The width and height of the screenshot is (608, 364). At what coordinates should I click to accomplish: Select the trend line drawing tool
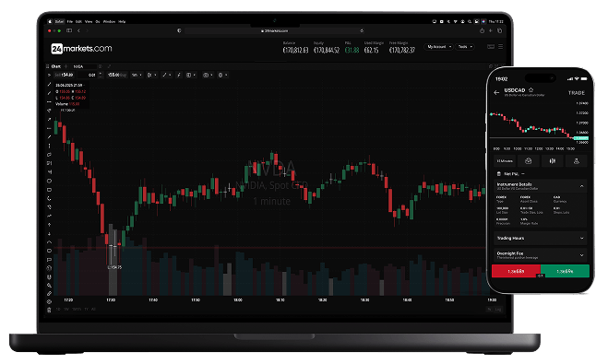point(49,84)
